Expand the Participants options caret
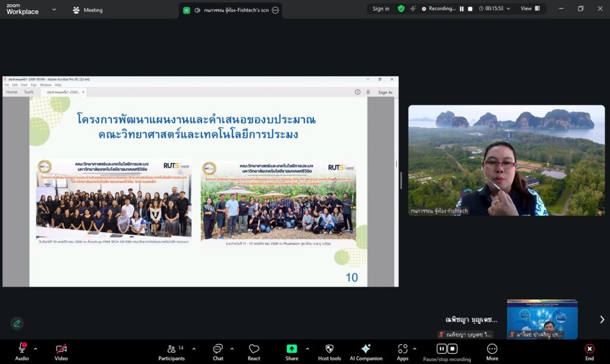The height and width of the screenshot is (364, 610). coord(194,349)
